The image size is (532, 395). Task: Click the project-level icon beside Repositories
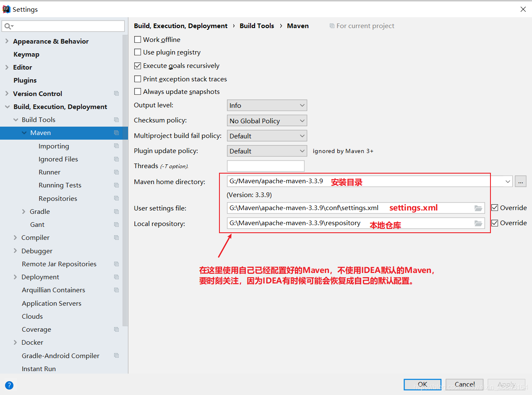(x=116, y=198)
